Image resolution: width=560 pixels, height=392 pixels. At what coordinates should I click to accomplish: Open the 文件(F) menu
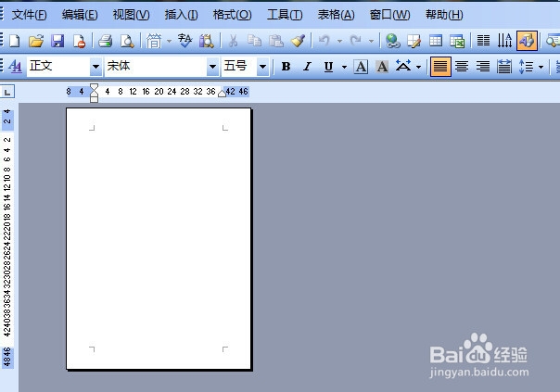[30, 15]
